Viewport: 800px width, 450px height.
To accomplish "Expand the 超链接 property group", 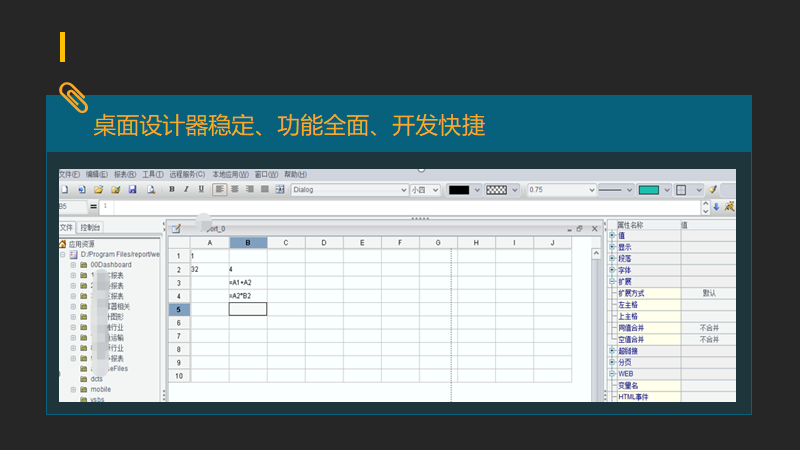I will tap(612, 351).
